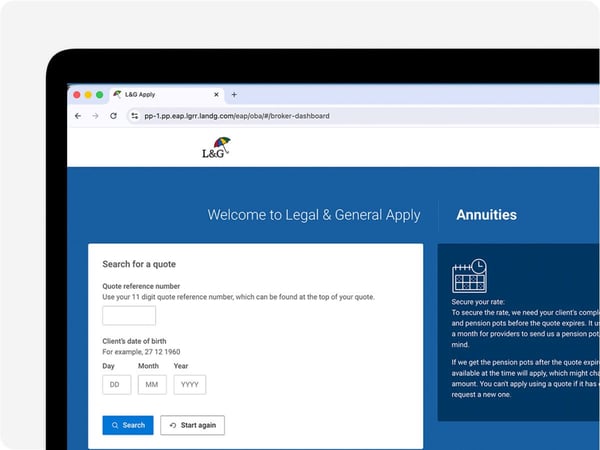
Task: Click the address bar URL
Action: coord(237,116)
